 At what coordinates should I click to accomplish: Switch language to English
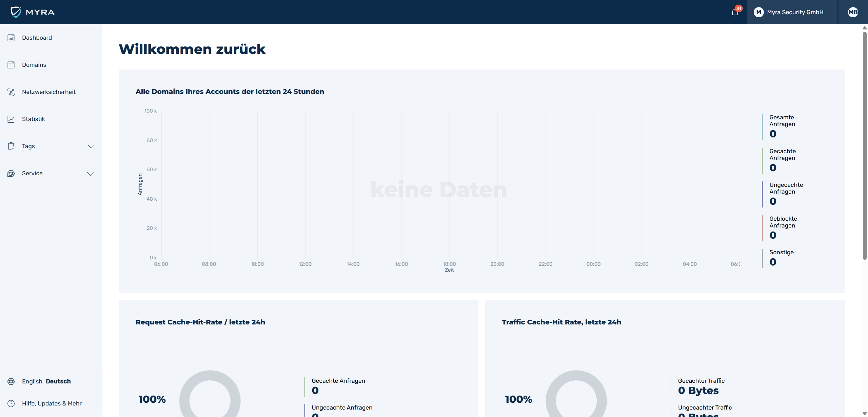[x=32, y=381]
